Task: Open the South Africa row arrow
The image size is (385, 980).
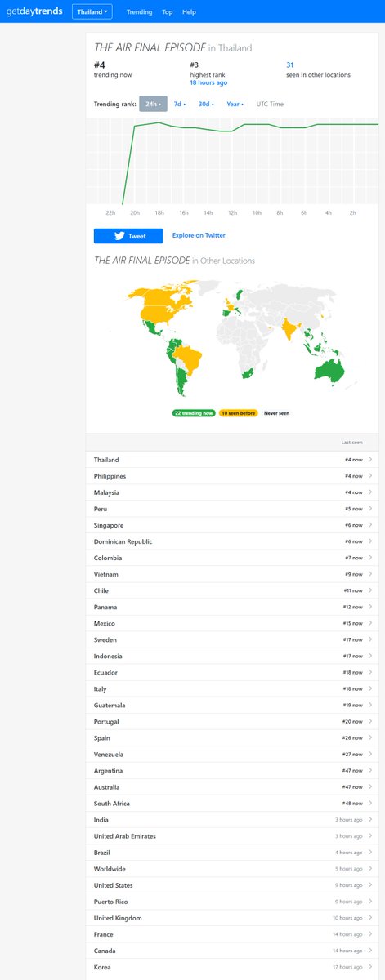Action: pos(370,803)
